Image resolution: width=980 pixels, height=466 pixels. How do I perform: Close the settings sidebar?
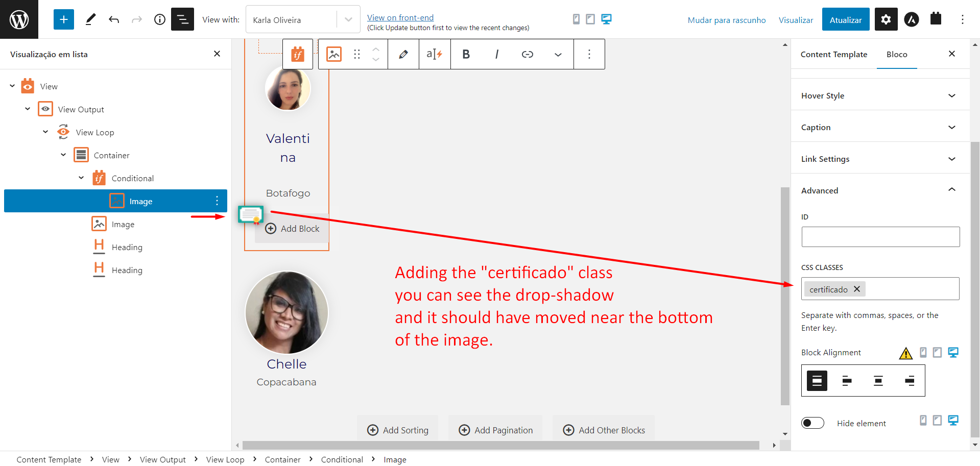pyautogui.click(x=952, y=54)
